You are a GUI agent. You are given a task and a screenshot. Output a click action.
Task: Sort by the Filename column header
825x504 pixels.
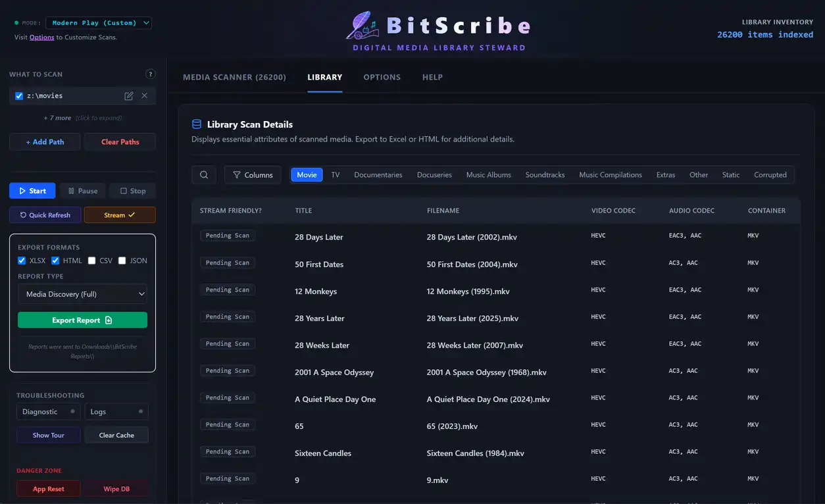443,211
